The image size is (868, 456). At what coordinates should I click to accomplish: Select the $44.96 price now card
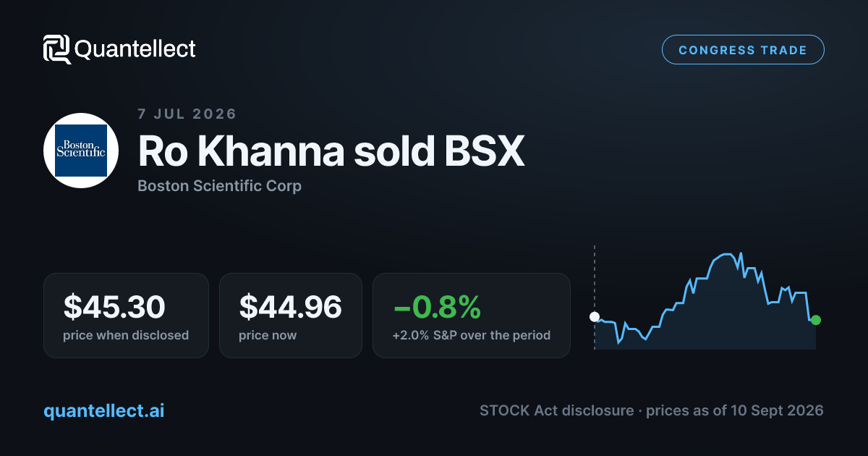tap(290, 315)
